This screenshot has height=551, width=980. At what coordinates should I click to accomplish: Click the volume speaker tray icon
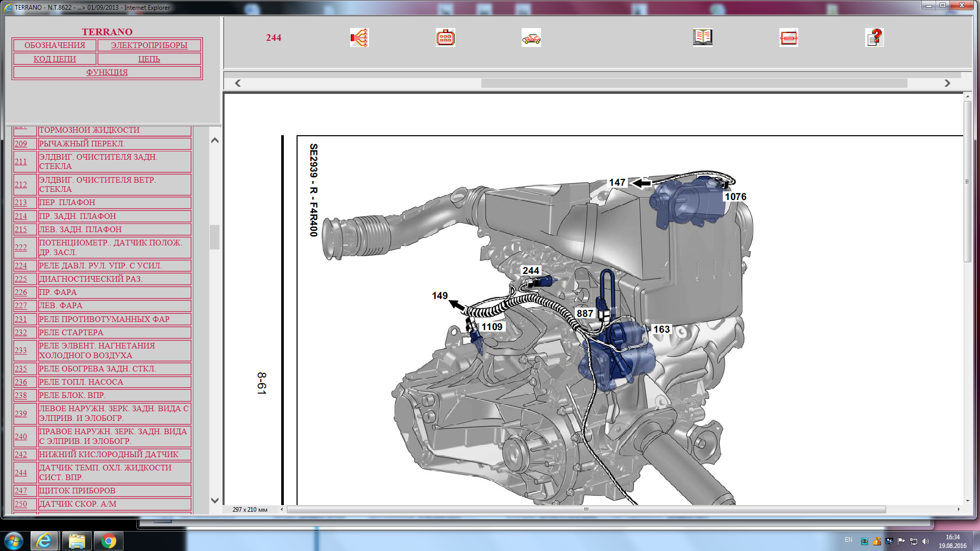coord(925,541)
